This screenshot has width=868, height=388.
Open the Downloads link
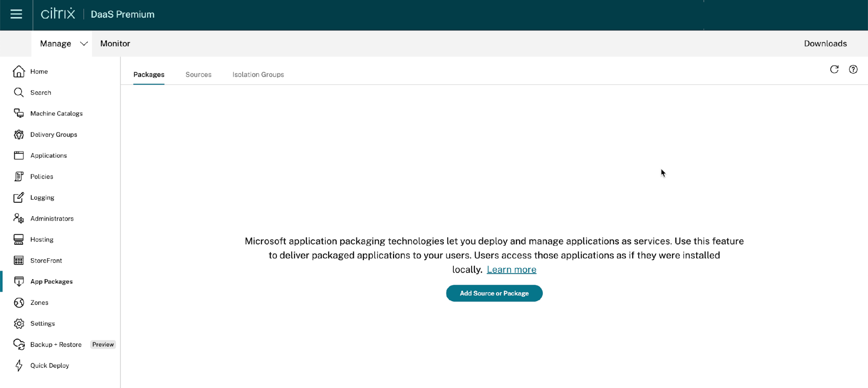825,43
